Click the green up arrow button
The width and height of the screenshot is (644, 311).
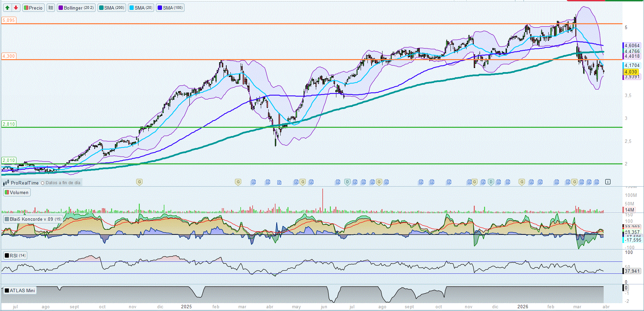point(7,8)
